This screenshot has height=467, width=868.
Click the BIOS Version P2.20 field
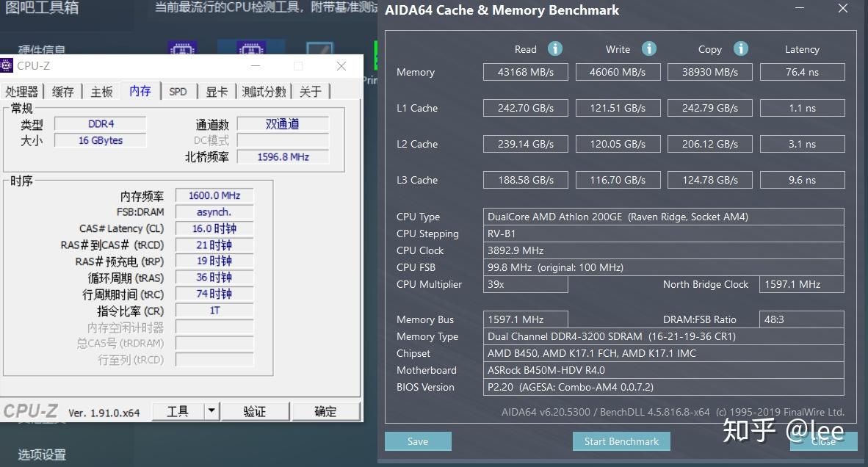click(x=664, y=387)
